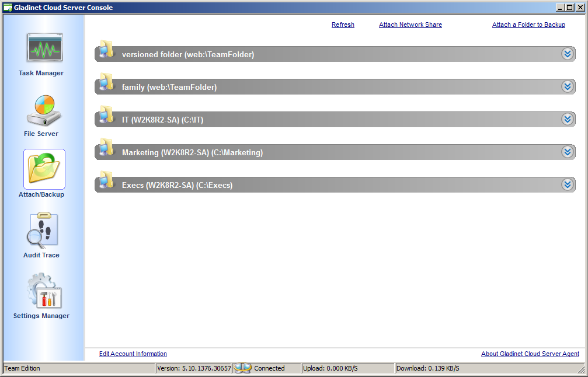588x377 pixels.
Task: Open the Settings Manager tools icon
Action: coord(44,291)
